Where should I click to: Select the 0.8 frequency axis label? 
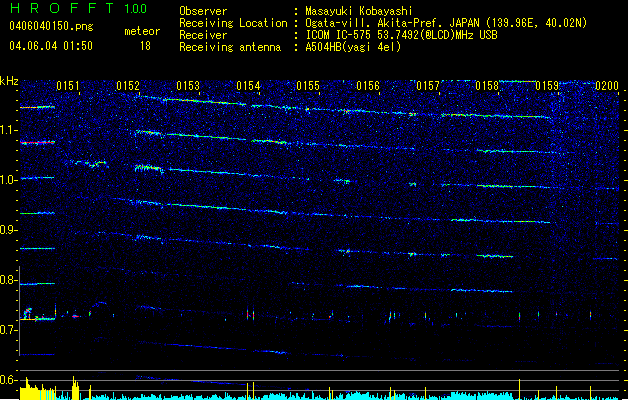click(8, 281)
